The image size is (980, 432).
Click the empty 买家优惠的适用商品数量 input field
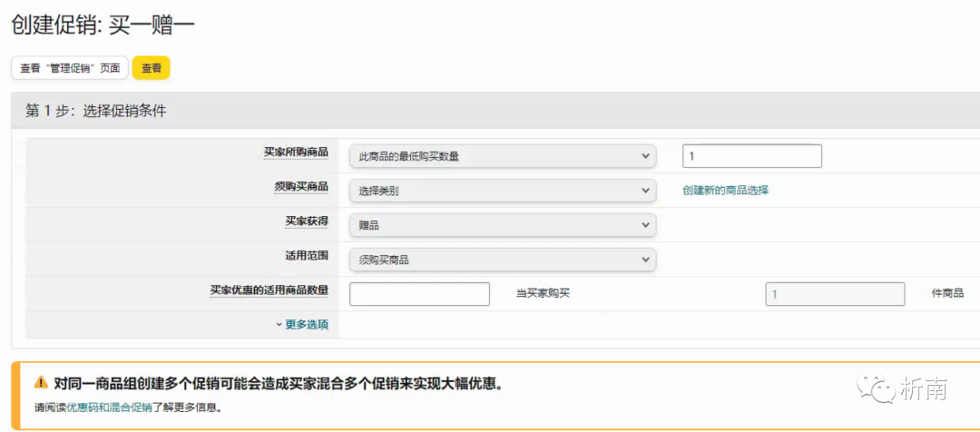click(x=419, y=294)
